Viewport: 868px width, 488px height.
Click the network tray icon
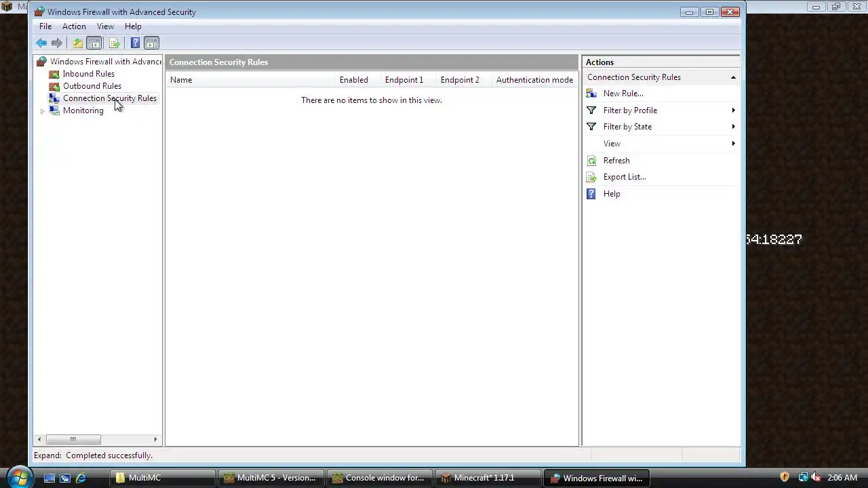pos(804,477)
